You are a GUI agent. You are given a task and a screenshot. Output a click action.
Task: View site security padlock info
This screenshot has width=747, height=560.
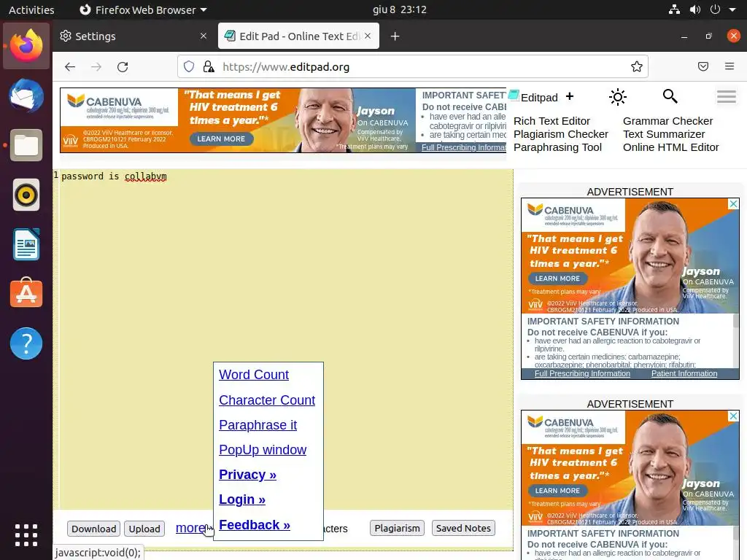(x=208, y=66)
